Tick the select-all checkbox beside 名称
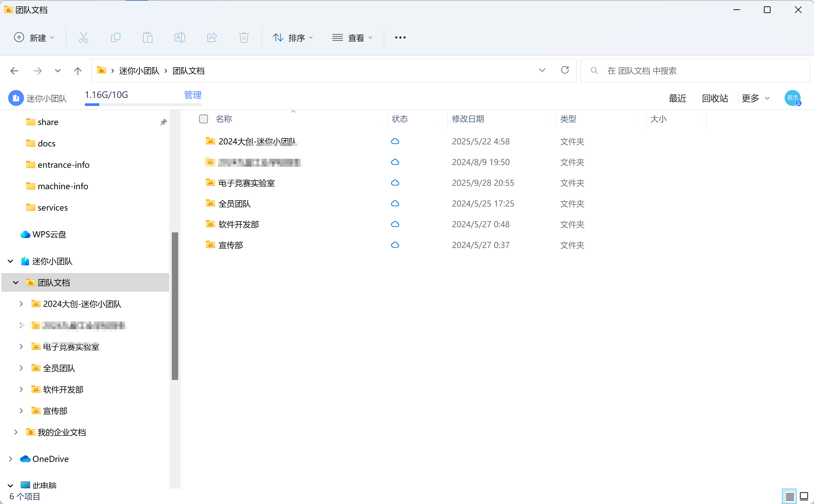This screenshot has width=814, height=504. 203,119
